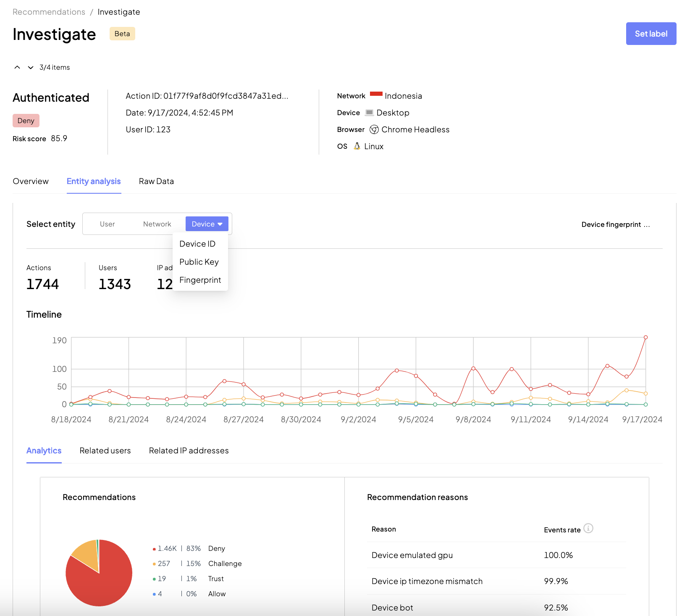Click the Users count 1343
Image resolution: width=682 pixels, height=616 pixels.
pos(115,284)
